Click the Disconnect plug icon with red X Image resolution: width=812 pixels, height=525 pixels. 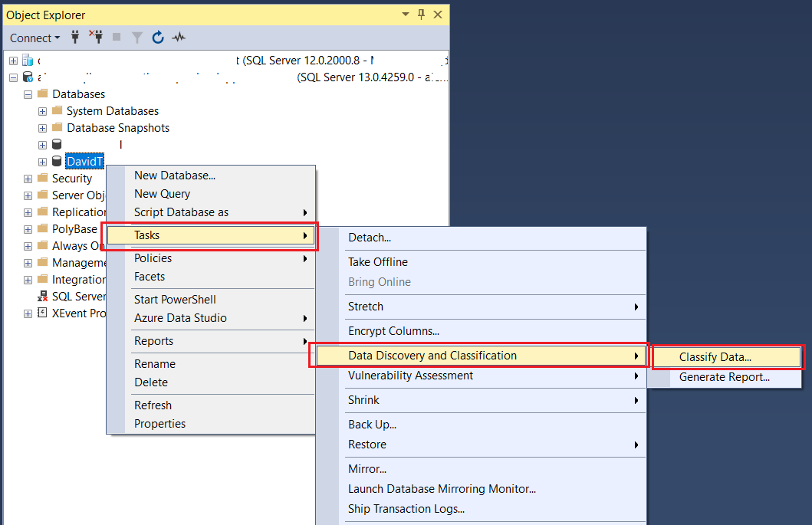click(x=96, y=37)
